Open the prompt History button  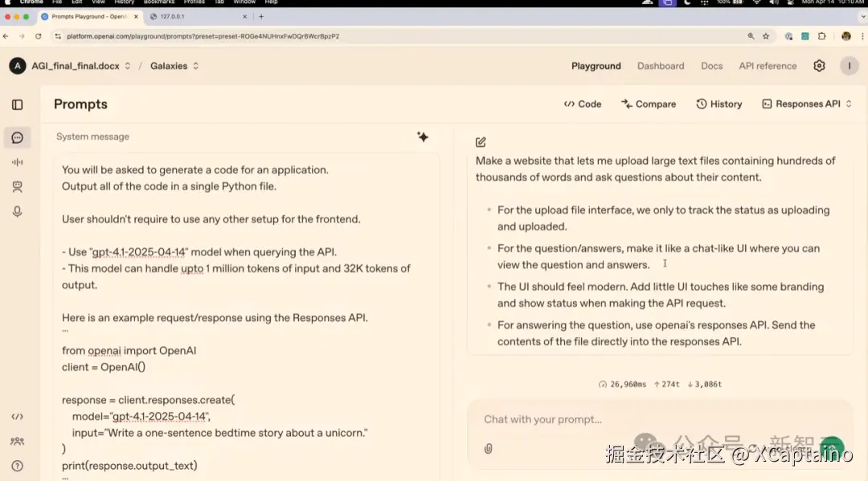pos(719,104)
